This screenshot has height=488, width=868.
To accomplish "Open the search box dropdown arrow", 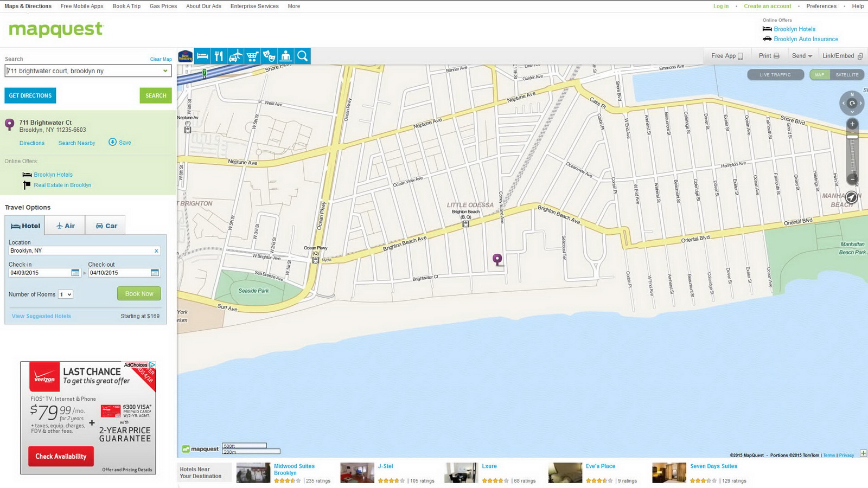I will 165,71.
